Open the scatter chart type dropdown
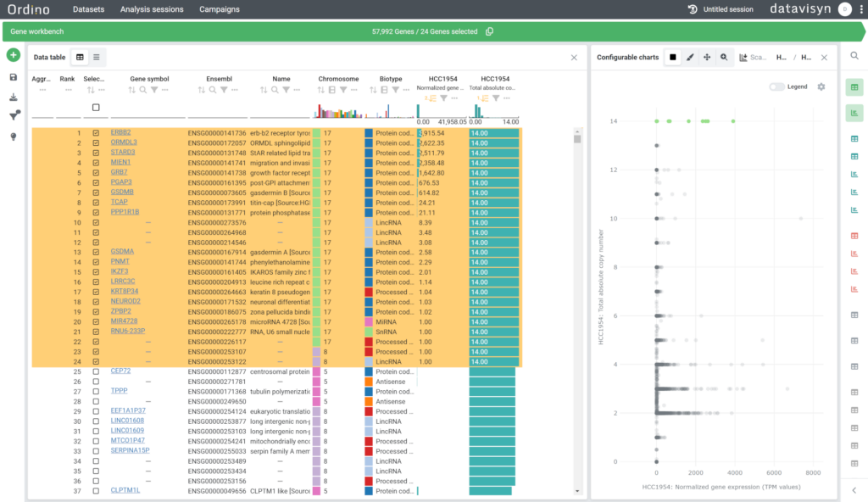This screenshot has width=868, height=502. tap(753, 57)
